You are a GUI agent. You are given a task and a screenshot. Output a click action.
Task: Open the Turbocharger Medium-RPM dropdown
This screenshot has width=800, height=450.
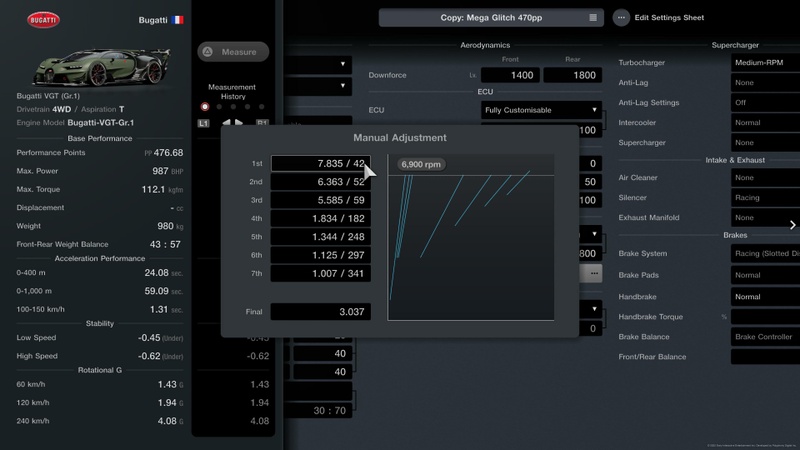coord(765,62)
